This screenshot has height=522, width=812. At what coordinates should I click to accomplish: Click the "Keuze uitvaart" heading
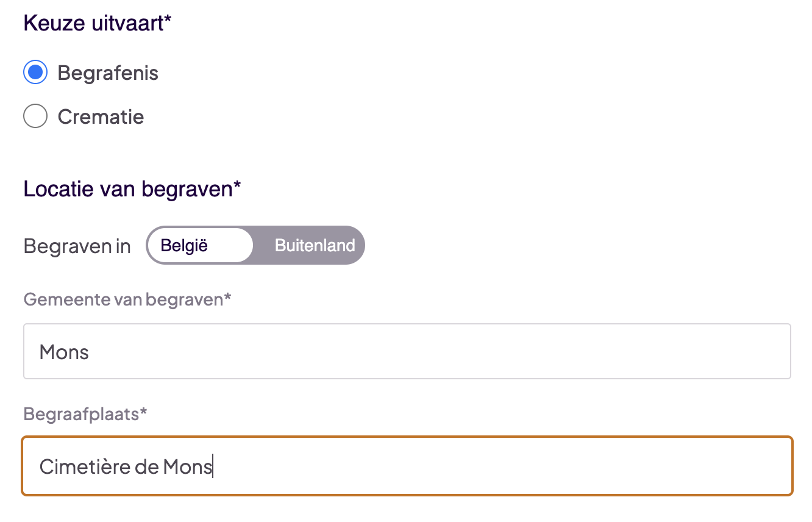click(x=93, y=23)
